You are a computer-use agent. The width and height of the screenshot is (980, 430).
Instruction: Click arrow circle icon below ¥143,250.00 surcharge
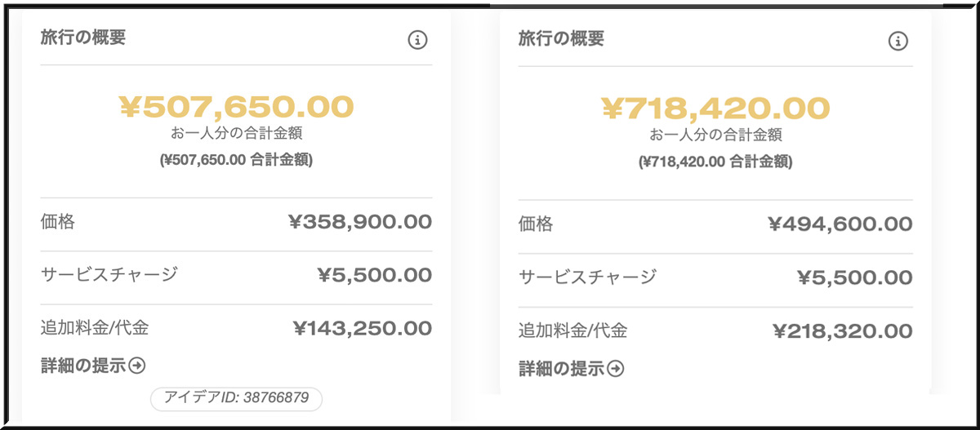point(137,366)
